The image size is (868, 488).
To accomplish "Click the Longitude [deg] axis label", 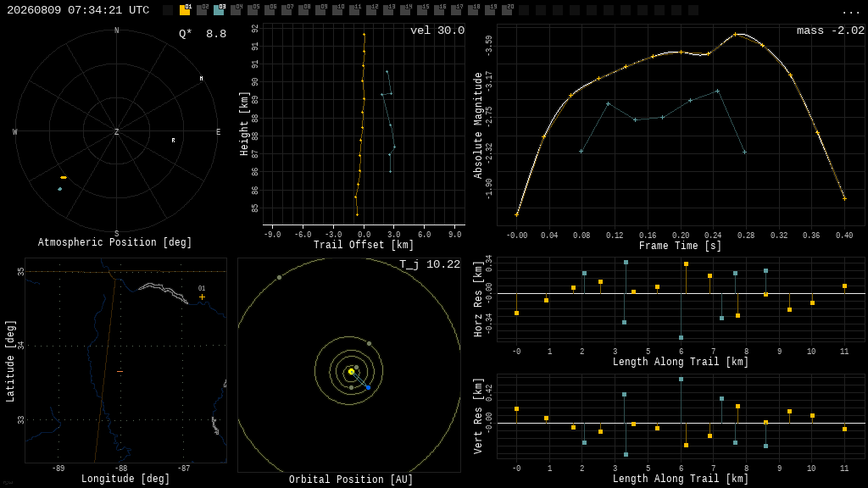I will [125, 479].
